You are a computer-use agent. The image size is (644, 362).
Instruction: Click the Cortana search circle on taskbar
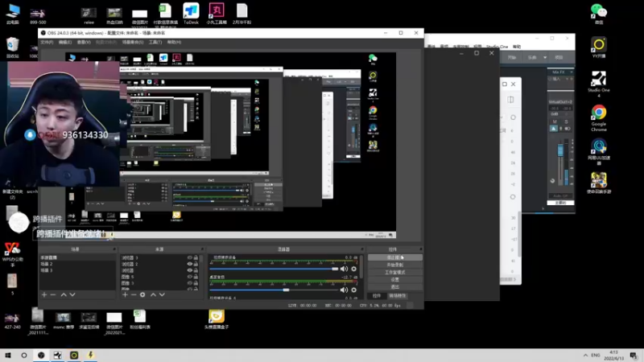pyautogui.click(x=24, y=355)
